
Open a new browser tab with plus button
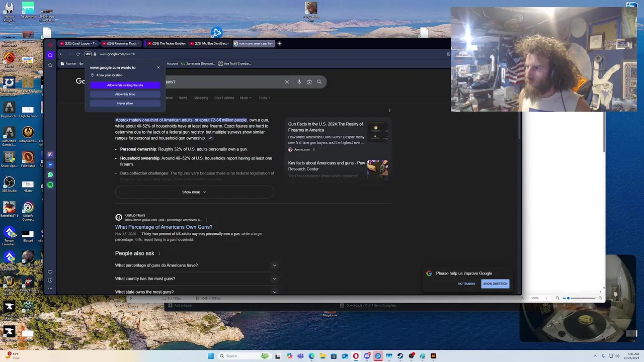280,43
